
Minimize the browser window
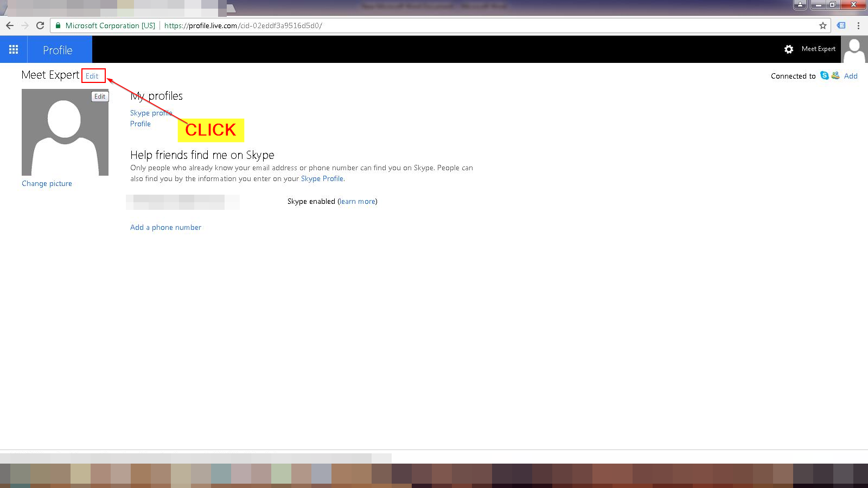818,5
